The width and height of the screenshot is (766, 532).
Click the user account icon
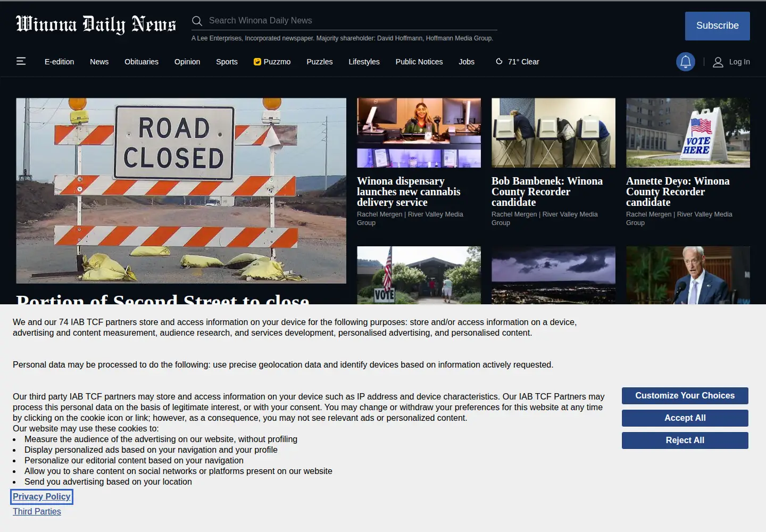(718, 62)
